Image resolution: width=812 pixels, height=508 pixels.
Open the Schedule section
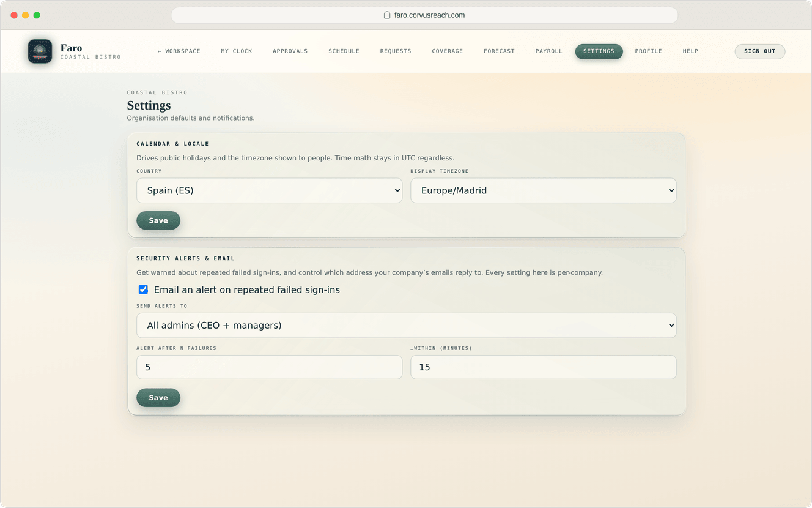pyautogui.click(x=344, y=51)
